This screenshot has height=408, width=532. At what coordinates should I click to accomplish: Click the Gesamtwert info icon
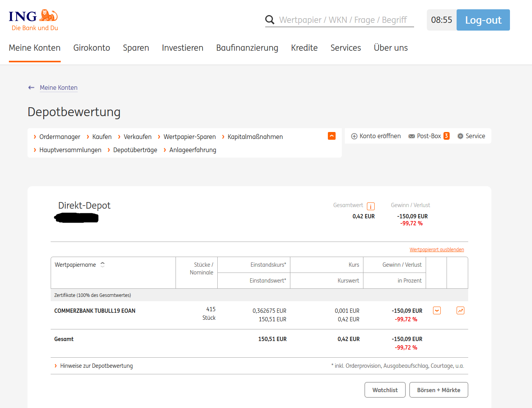pyautogui.click(x=370, y=206)
